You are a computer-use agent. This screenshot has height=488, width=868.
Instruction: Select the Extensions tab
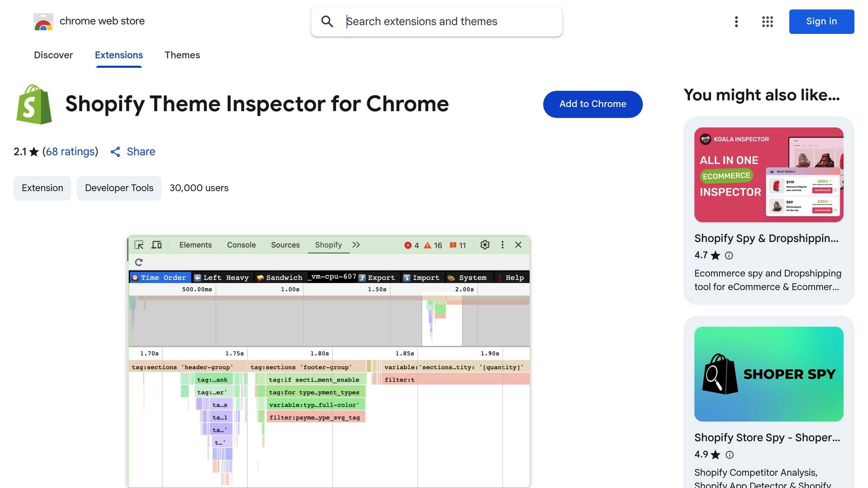[119, 55]
